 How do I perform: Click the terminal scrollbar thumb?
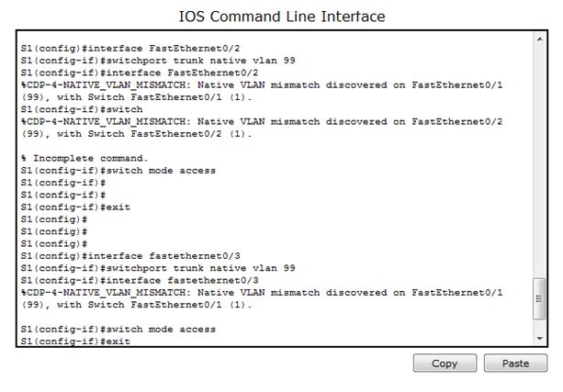[x=539, y=298]
